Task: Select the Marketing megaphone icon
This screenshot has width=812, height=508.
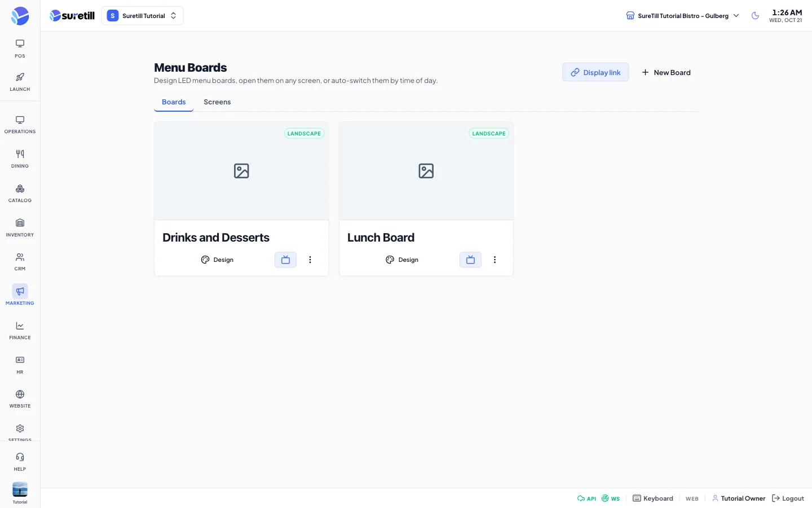Action: pyautogui.click(x=20, y=291)
